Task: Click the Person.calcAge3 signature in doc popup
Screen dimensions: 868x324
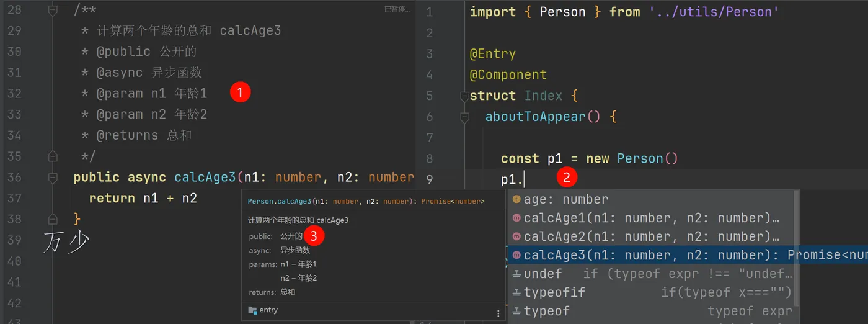Action: click(366, 201)
